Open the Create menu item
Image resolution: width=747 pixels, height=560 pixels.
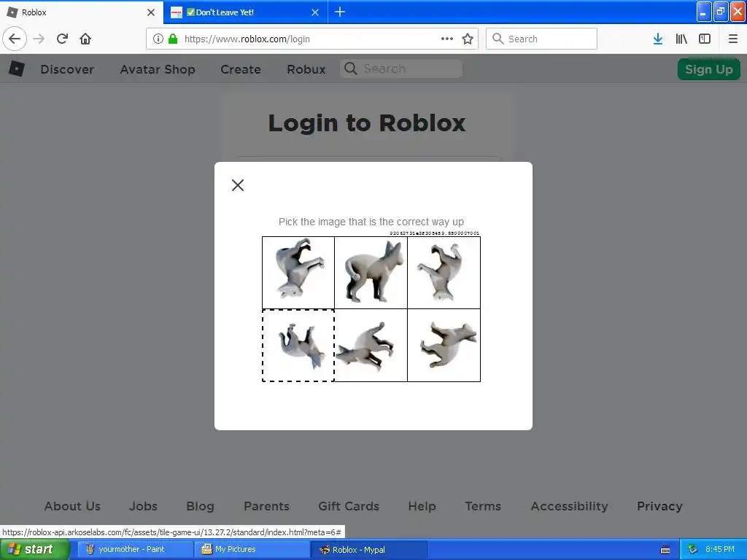point(241,69)
